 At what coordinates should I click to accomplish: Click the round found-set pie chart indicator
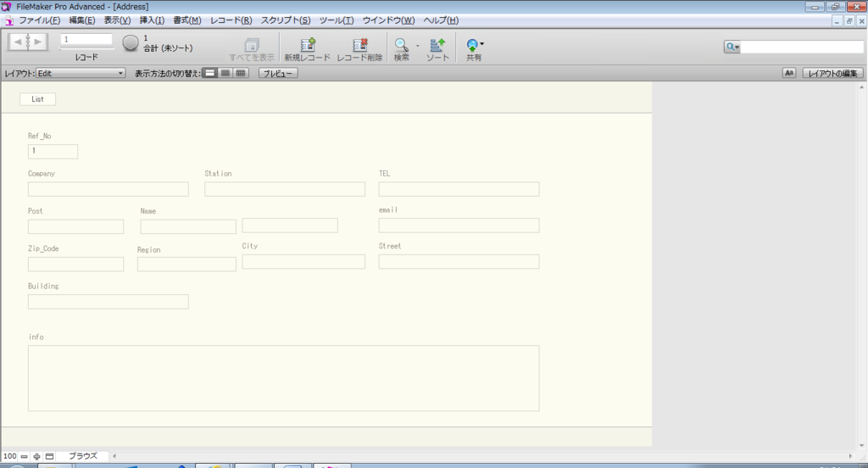[x=130, y=43]
